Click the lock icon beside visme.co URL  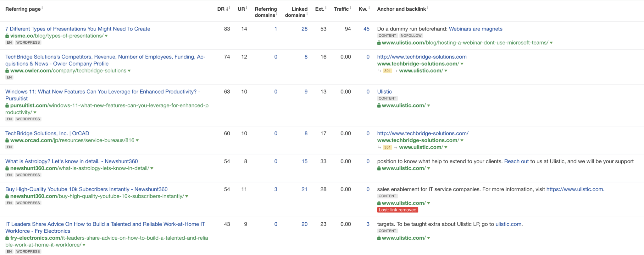7,36
